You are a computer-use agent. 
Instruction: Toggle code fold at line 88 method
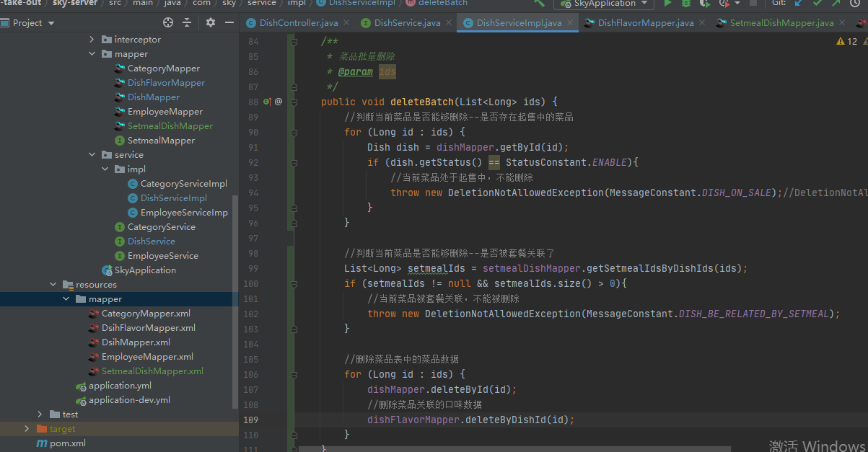point(294,102)
